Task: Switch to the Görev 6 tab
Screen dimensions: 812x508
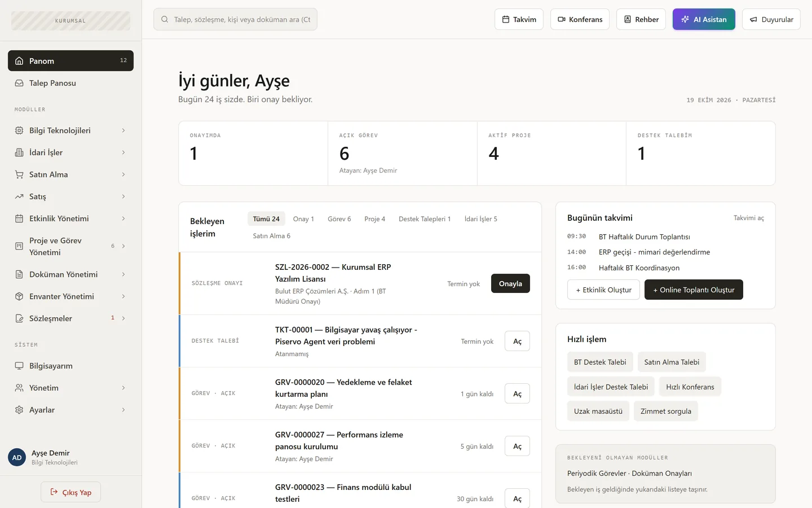Action: 339,219
